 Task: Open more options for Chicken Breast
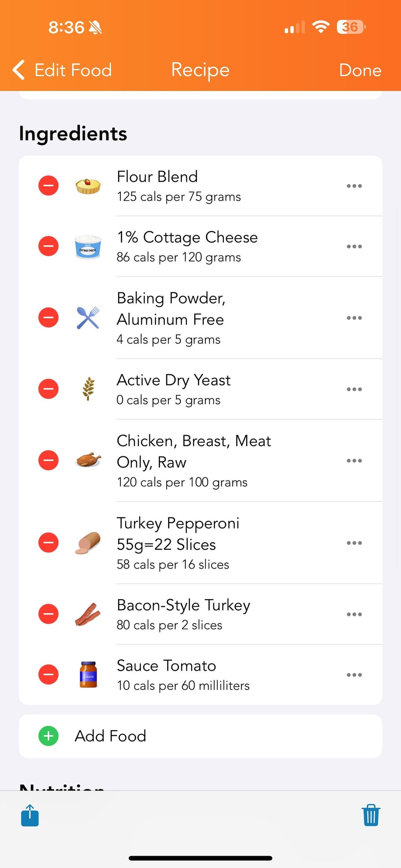(354, 460)
